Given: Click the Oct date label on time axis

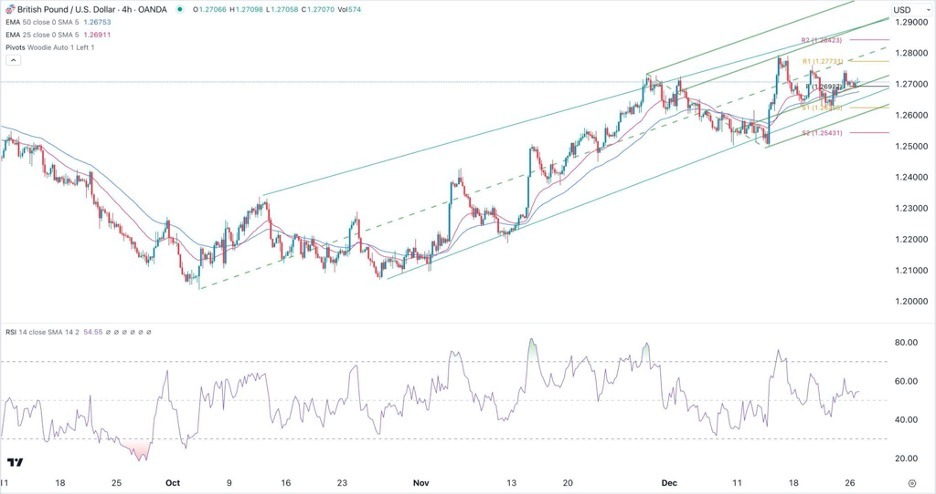Looking at the screenshot, I should pyautogui.click(x=173, y=483).
